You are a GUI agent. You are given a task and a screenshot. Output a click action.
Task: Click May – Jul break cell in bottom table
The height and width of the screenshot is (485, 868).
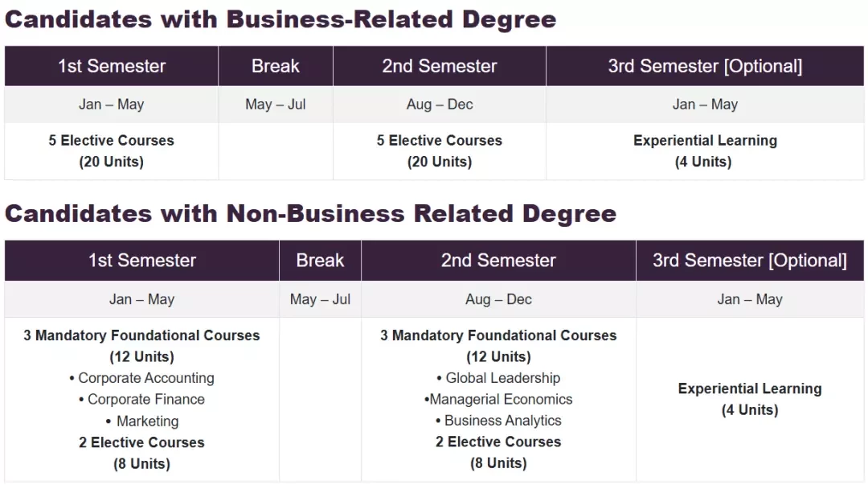coord(320,299)
